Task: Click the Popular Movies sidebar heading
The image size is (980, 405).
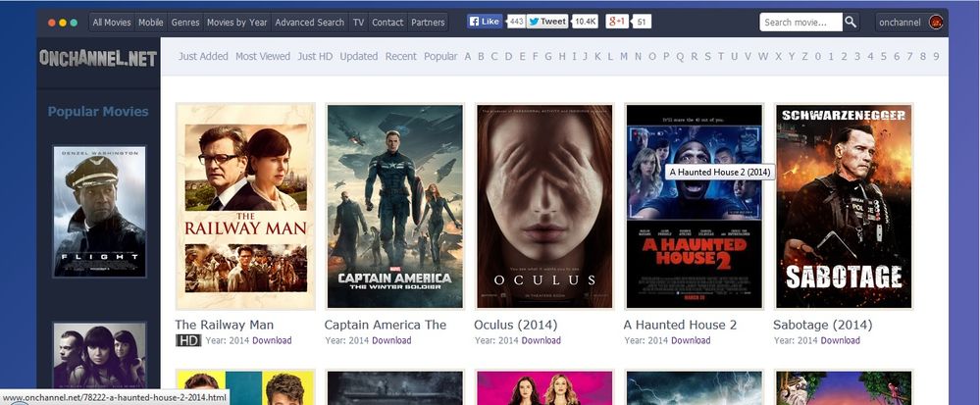Action: pos(98,112)
